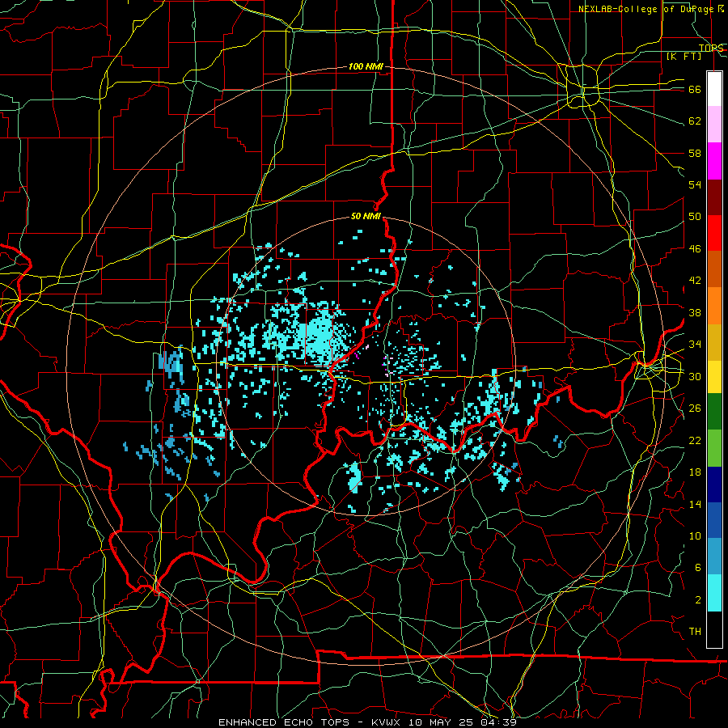
Task: Click the "14" legend value
Action: [695, 504]
